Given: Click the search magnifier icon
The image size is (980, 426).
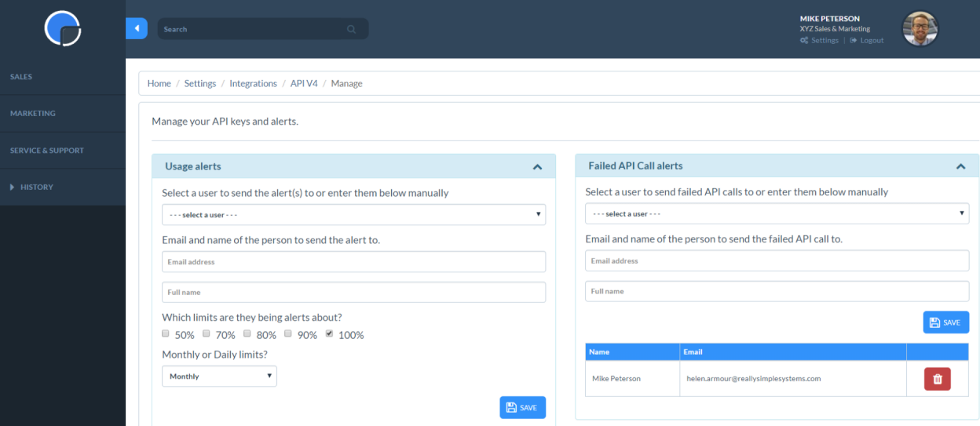Looking at the screenshot, I should pyautogui.click(x=351, y=29).
